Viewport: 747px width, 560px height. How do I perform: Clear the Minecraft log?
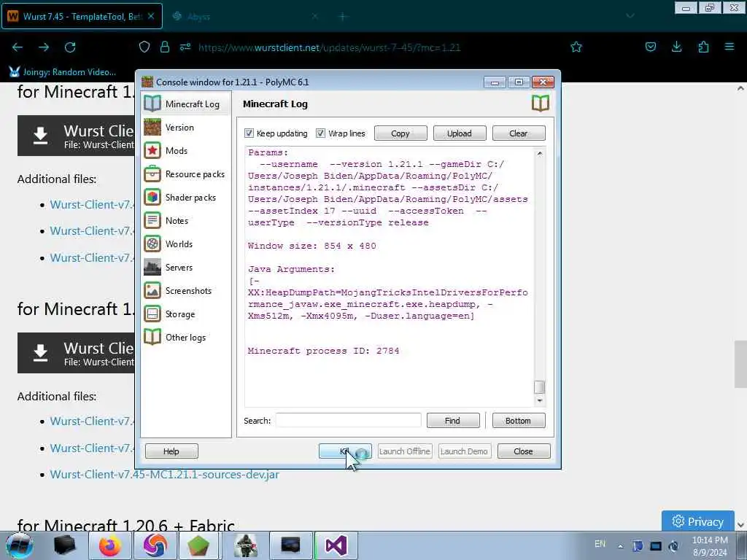[x=519, y=133]
